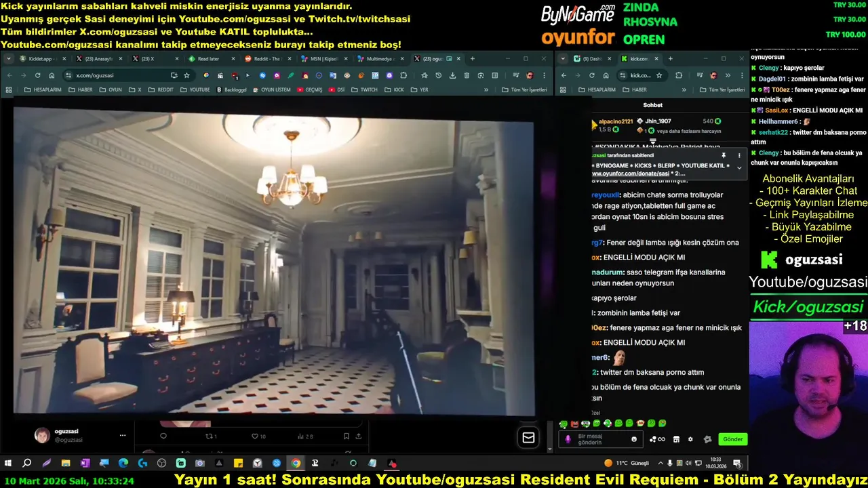This screenshot has height=488, width=868.
Task: Share the tweet with share icon
Action: click(x=358, y=436)
